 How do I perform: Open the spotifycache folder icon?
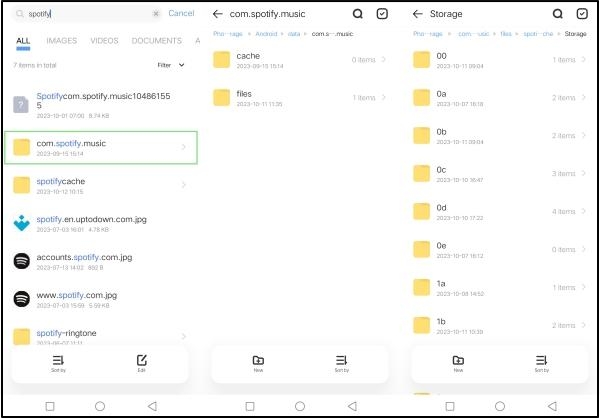[21, 185]
